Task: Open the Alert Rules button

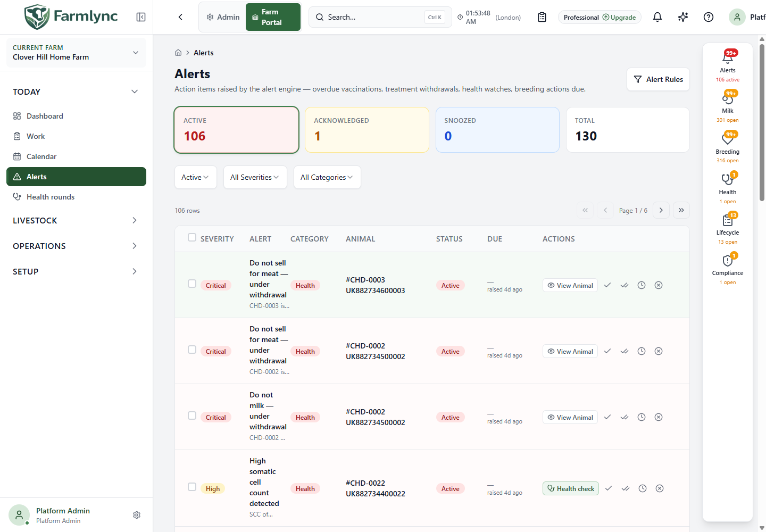Action: click(x=658, y=79)
